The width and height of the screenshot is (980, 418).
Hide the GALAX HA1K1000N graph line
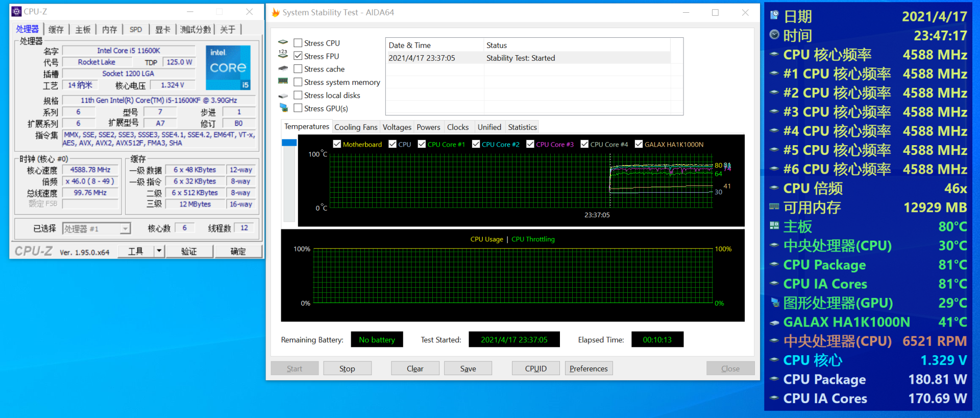click(639, 144)
